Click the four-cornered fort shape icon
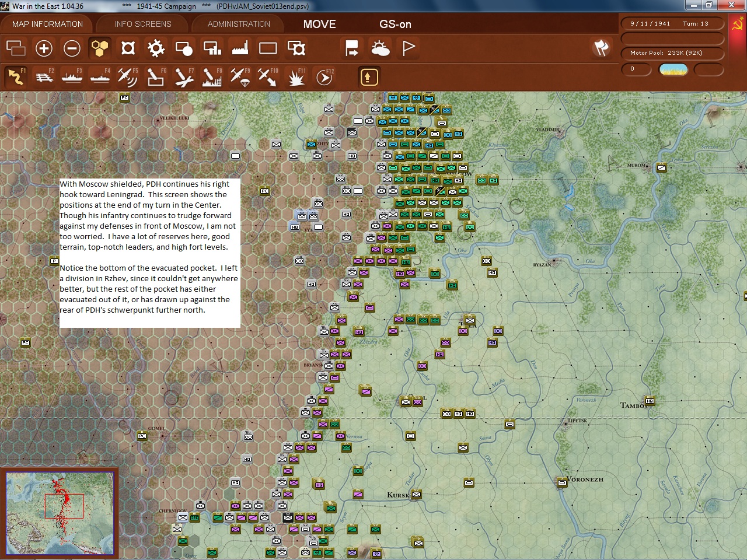The width and height of the screenshot is (747, 560). click(x=128, y=48)
